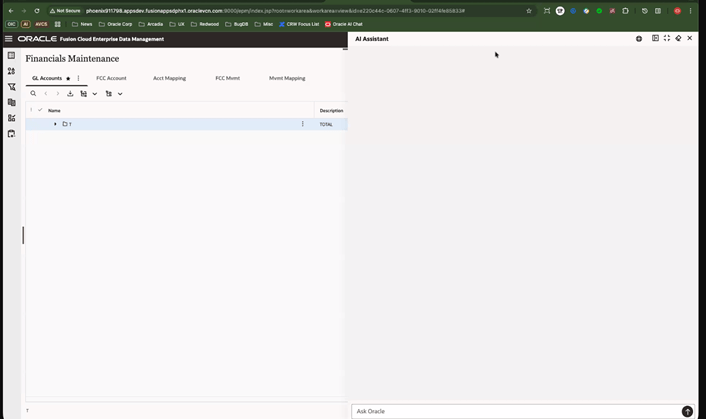
Task: Toggle the checkmark column header beside Name
Action: [x=40, y=110]
